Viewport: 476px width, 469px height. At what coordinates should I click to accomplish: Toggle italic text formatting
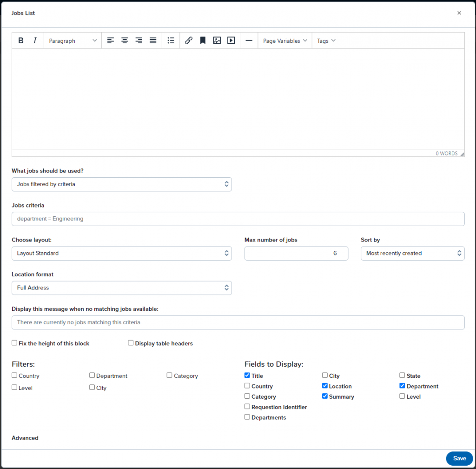pyautogui.click(x=35, y=41)
